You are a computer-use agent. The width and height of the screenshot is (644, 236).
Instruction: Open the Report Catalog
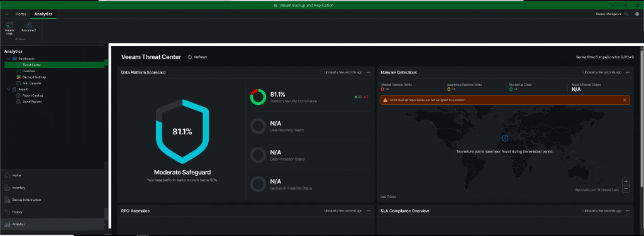pos(33,95)
